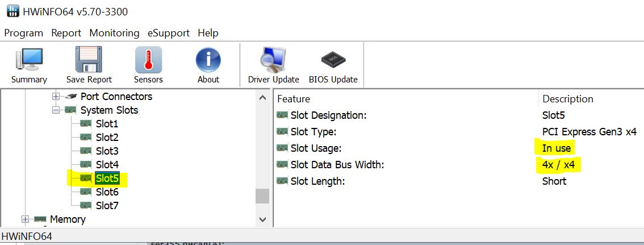Click the Slot Type row icon
The image size is (644, 245).
point(282,132)
